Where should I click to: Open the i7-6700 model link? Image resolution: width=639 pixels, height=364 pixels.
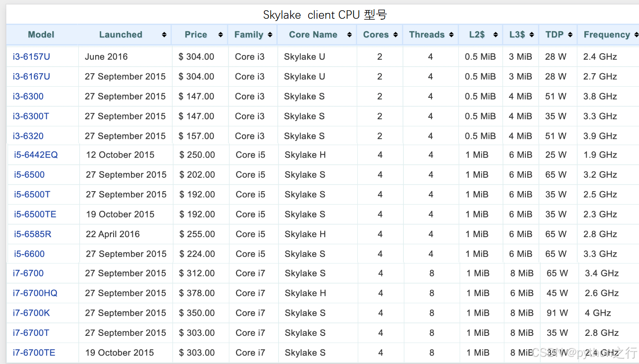click(x=28, y=273)
